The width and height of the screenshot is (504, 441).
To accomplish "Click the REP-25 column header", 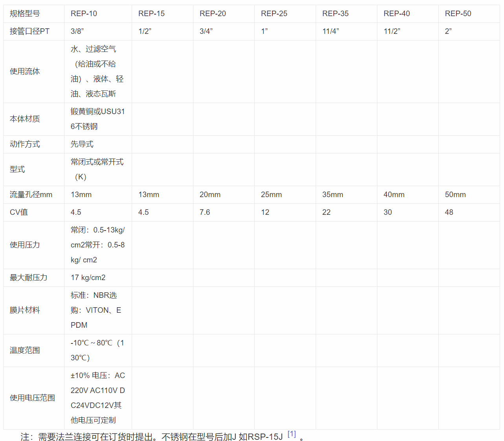I will [x=274, y=14].
